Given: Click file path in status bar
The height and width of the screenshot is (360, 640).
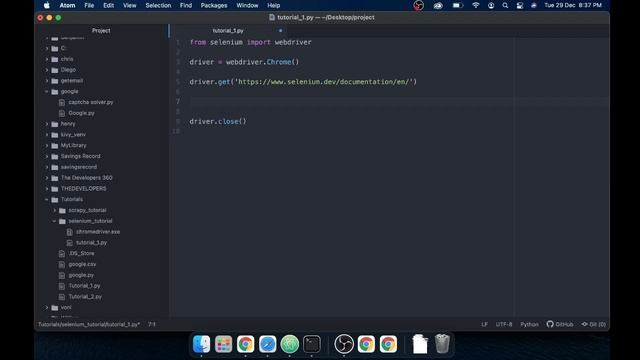Looking at the screenshot, I should (89, 324).
